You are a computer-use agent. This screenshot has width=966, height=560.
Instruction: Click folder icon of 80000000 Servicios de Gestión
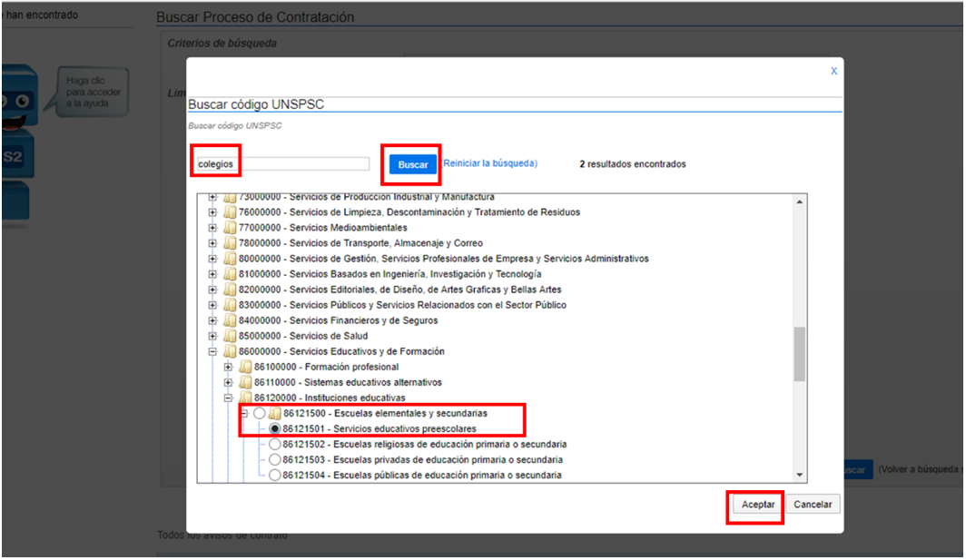(x=230, y=259)
